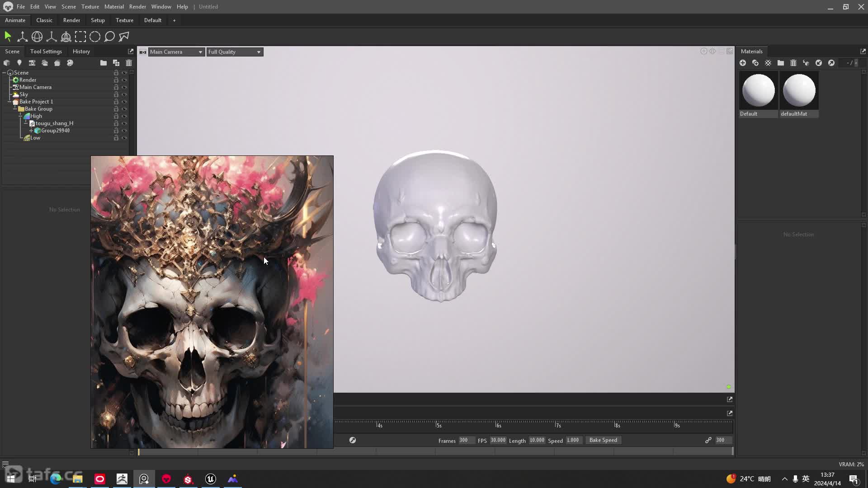Add a new light with bulb icon
The height and width of the screenshot is (488, 868).
pyautogui.click(x=19, y=63)
